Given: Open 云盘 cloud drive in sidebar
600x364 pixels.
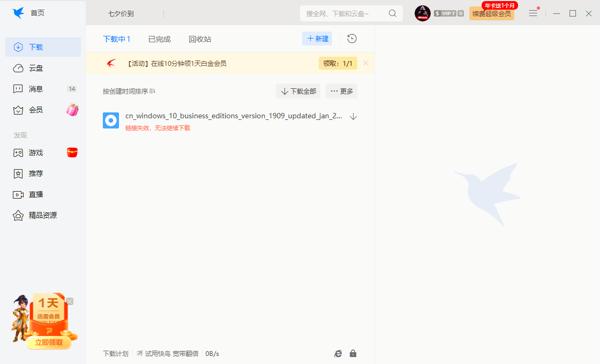Looking at the screenshot, I should point(43,68).
